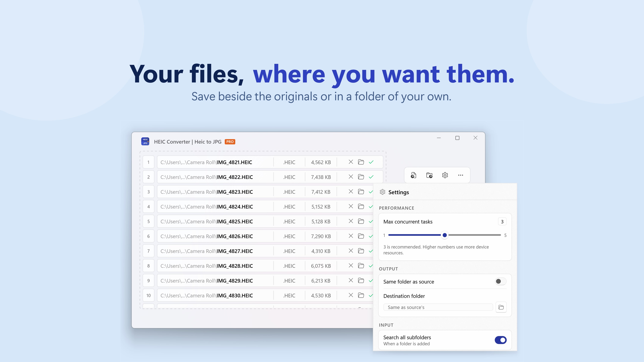
Task: Click the add folder toolbar icon
Action: (429, 175)
